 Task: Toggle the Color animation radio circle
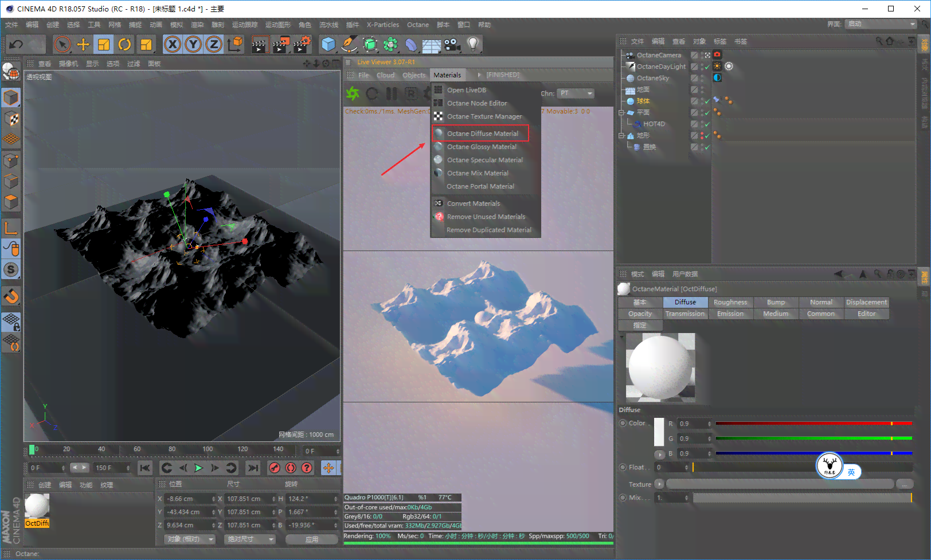(x=623, y=423)
